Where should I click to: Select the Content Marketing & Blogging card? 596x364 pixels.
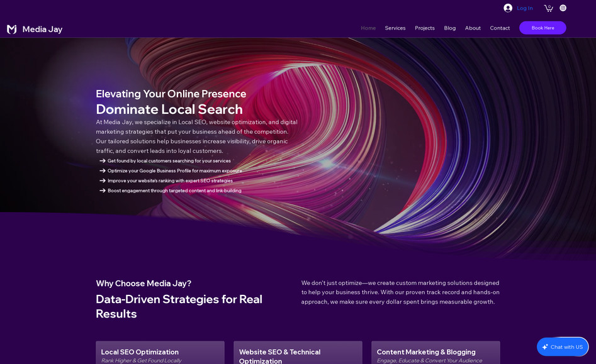[x=436, y=353]
